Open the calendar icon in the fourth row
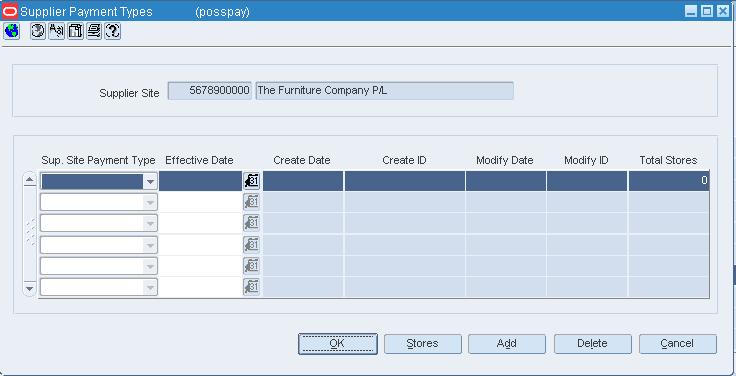736x376 pixels. tap(252, 245)
